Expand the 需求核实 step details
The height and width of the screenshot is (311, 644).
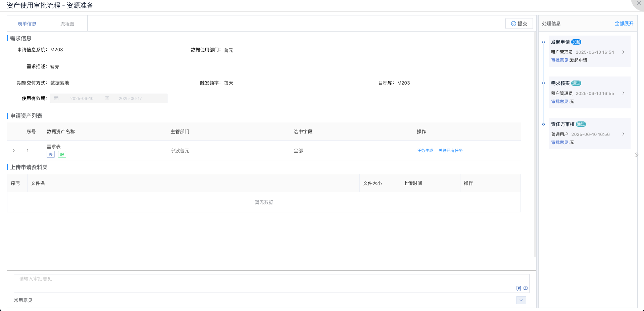tap(623, 94)
